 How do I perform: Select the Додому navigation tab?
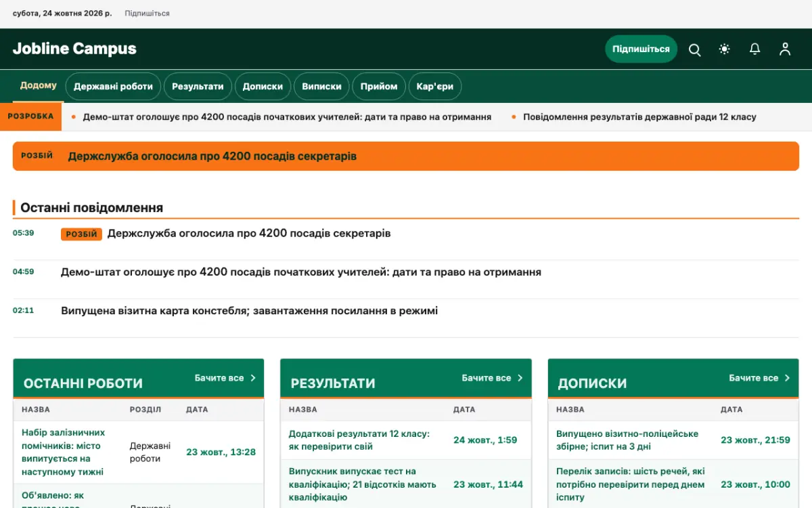pos(39,86)
